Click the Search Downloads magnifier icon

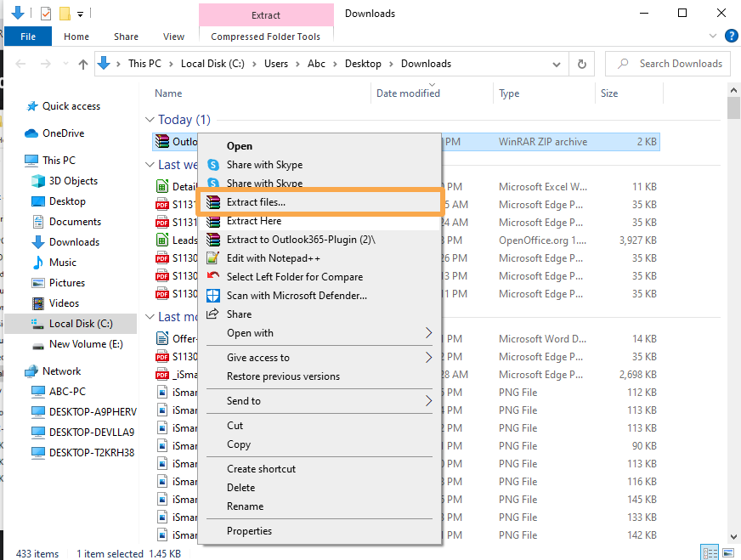620,63
